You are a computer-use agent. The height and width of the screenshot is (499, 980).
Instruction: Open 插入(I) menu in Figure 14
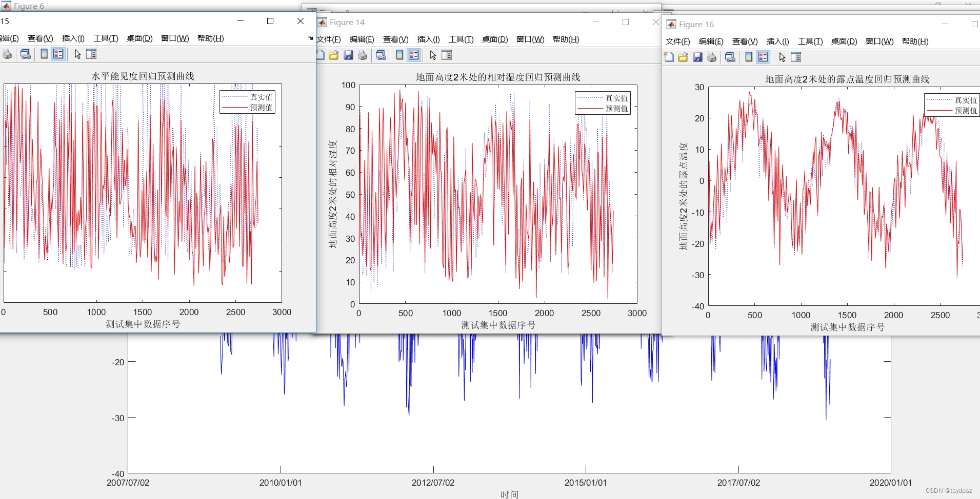coord(429,39)
